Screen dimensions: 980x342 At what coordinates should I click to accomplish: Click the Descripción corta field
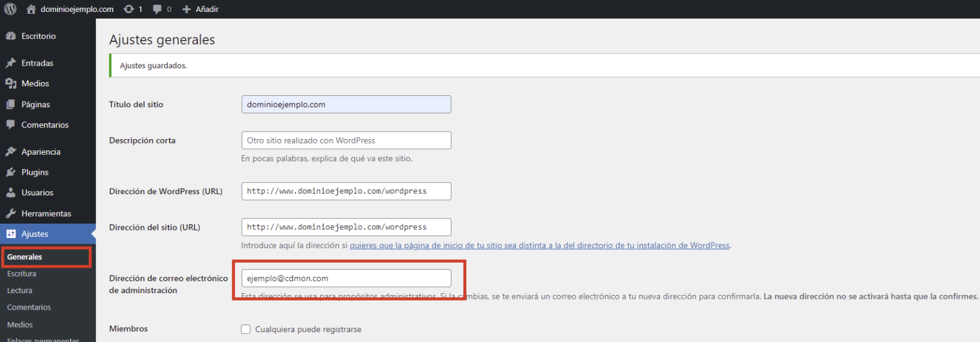346,140
